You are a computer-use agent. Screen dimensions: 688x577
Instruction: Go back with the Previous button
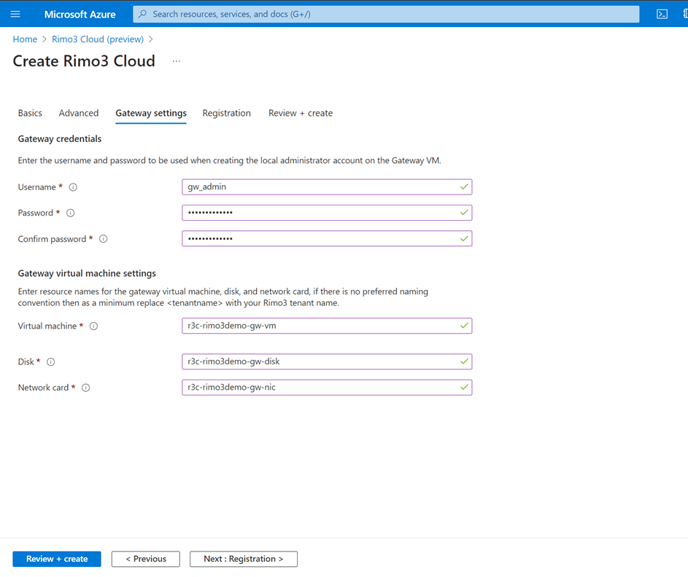146,559
